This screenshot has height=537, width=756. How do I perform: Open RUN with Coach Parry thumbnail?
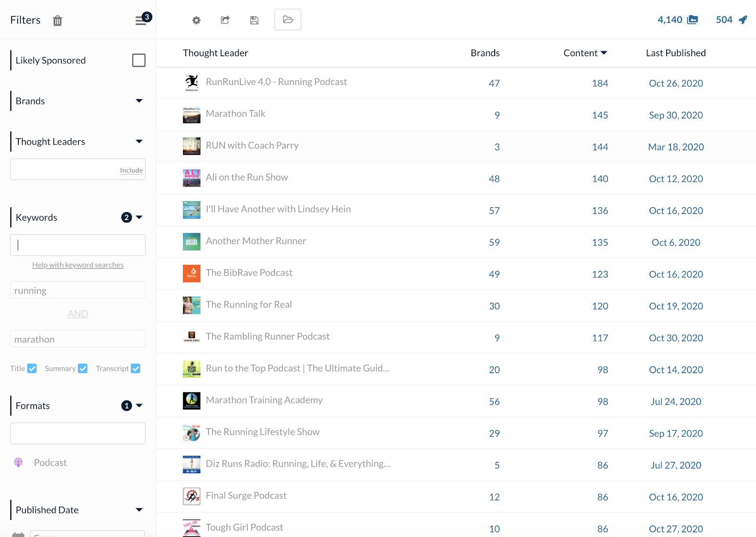click(x=191, y=146)
